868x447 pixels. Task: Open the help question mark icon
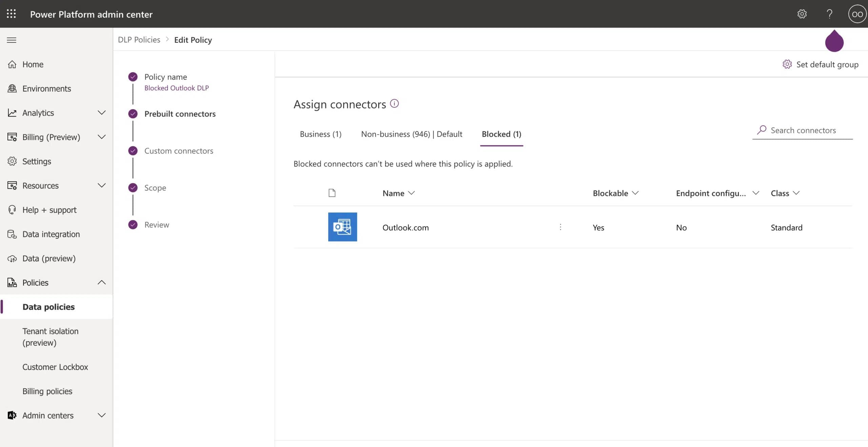pyautogui.click(x=829, y=14)
